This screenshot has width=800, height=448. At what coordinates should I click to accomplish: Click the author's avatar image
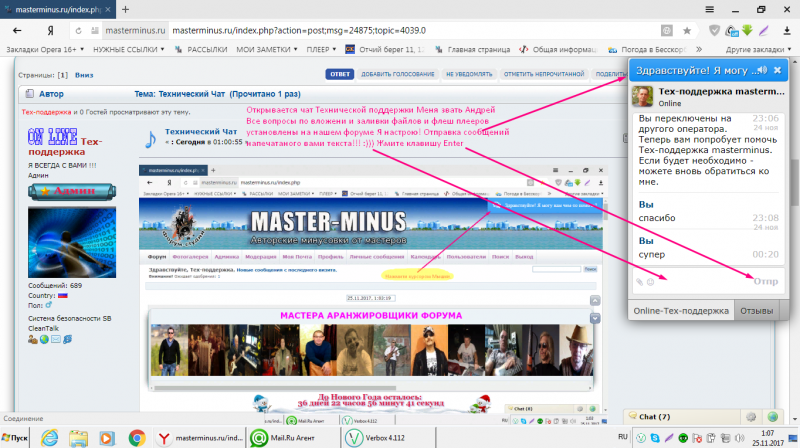click(x=72, y=242)
